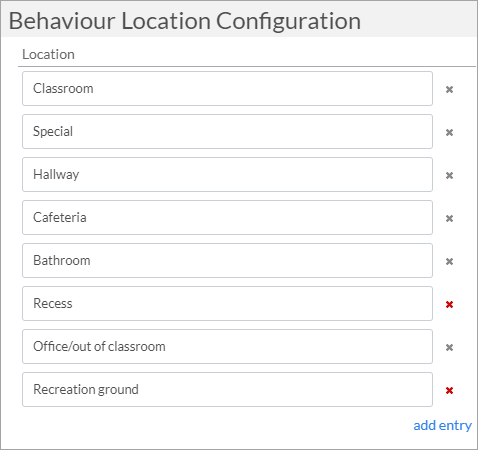Viewport: 478px width, 450px height.
Task: Focus the Bathroom input field
Action: coord(227,261)
